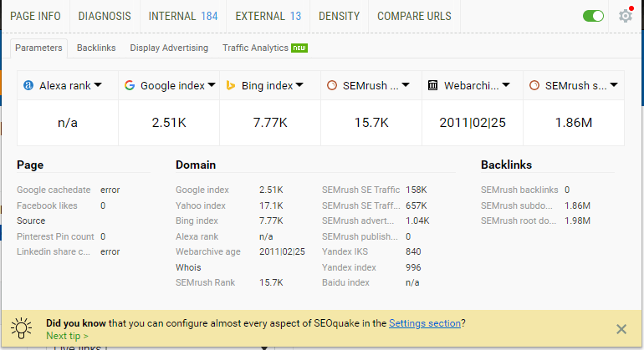
Task: Expand the Alexa rank dropdown arrow
Action: (x=98, y=85)
